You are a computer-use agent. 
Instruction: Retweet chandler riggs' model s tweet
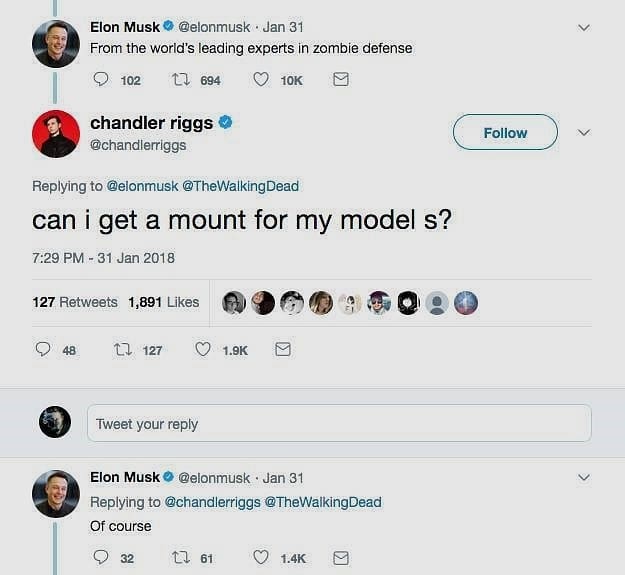pos(122,350)
